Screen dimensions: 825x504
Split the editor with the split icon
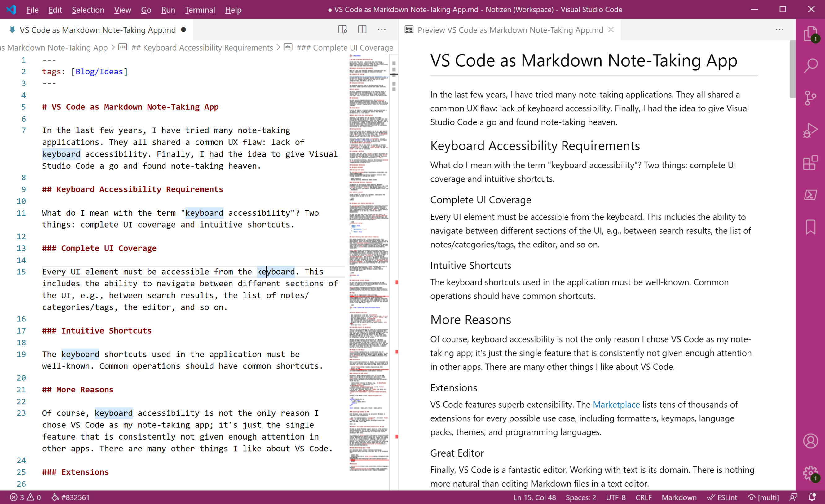pos(362,29)
